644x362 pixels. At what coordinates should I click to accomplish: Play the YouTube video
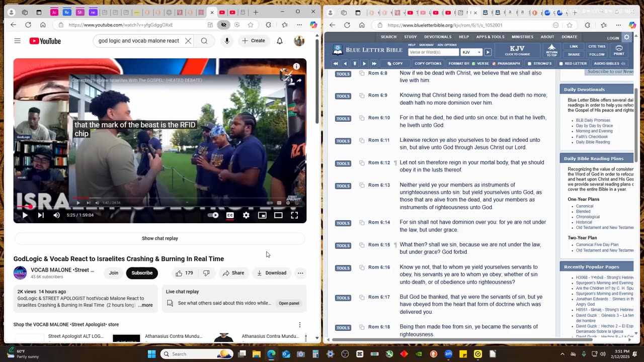pos(25,215)
